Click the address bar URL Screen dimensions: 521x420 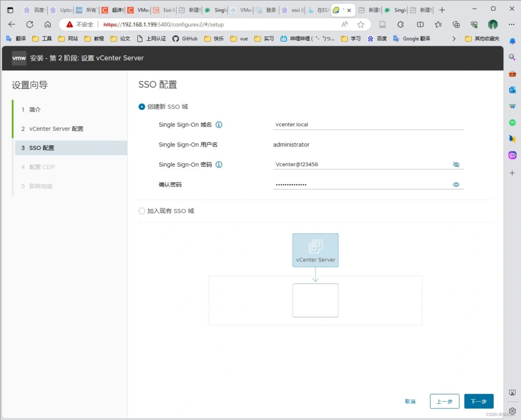pos(163,24)
